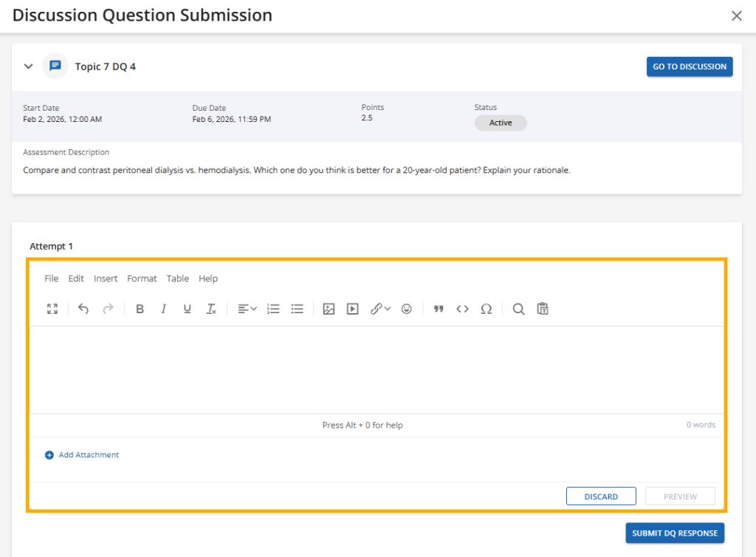Click the insert image icon

click(329, 309)
